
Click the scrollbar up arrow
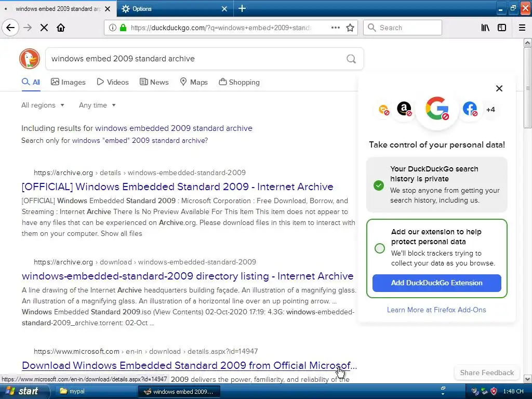pyautogui.click(x=527, y=43)
